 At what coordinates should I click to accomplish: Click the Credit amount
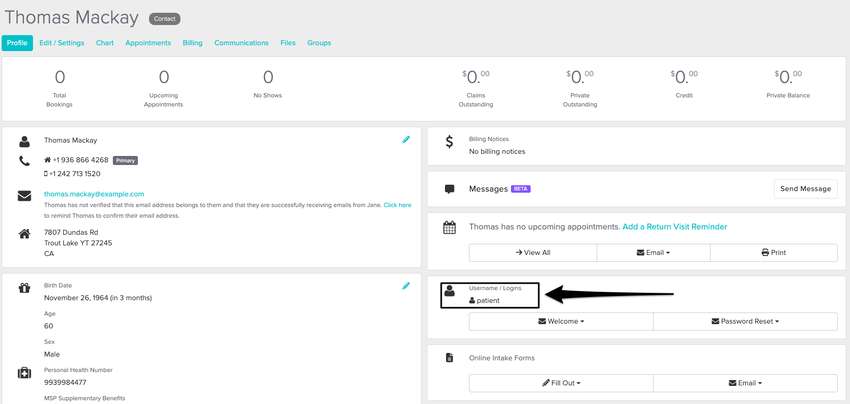tap(684, 78)
